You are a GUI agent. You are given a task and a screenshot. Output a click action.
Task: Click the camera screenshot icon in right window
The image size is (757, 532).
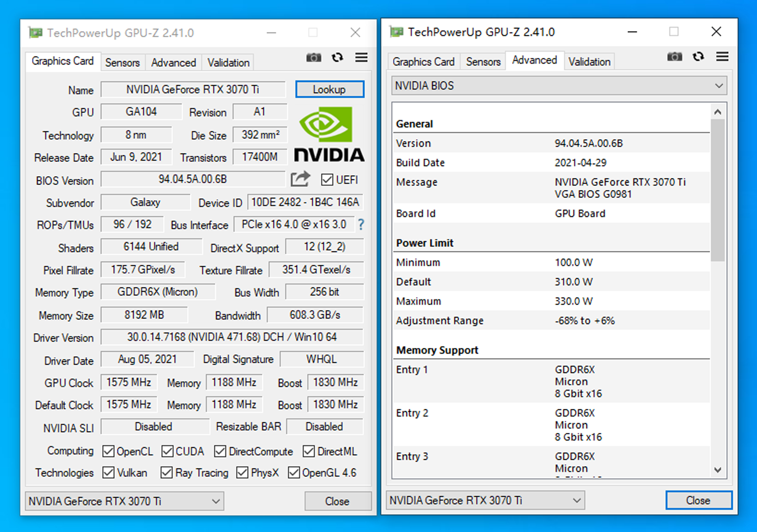[x=674, y=57]
